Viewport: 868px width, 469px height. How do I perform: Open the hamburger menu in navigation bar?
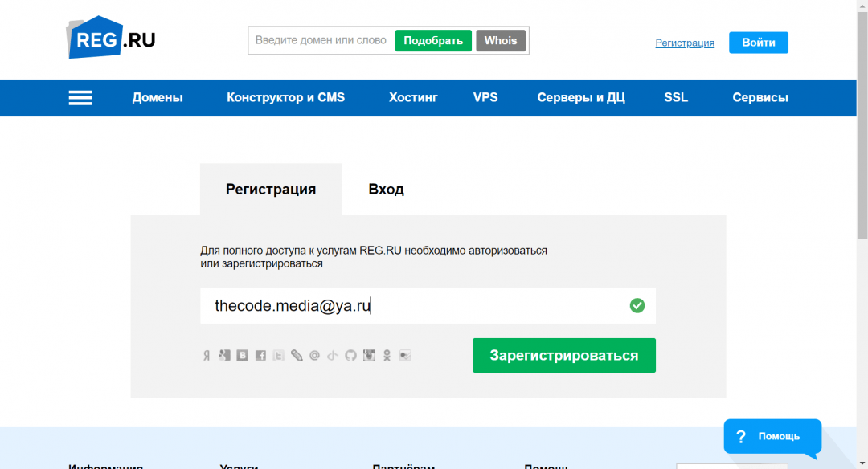80,98
